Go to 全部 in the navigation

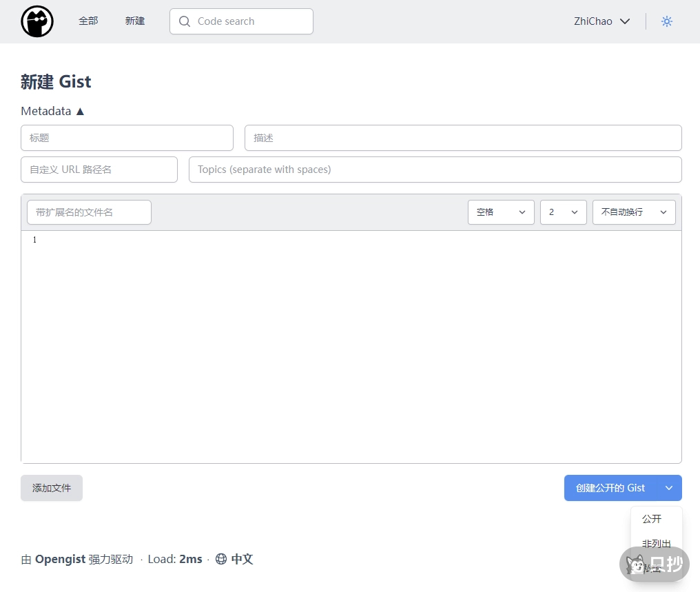(88, 21)
